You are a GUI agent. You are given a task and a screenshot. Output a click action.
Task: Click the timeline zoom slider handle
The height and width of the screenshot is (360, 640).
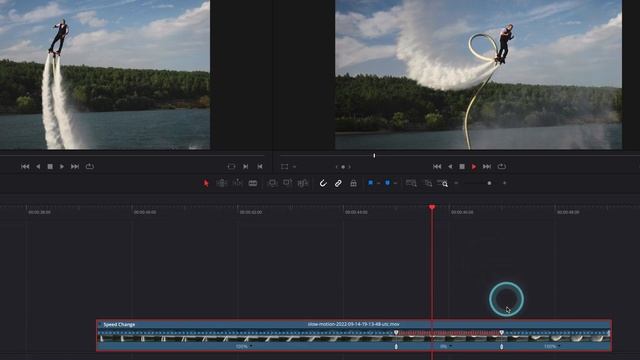point(489,183)
